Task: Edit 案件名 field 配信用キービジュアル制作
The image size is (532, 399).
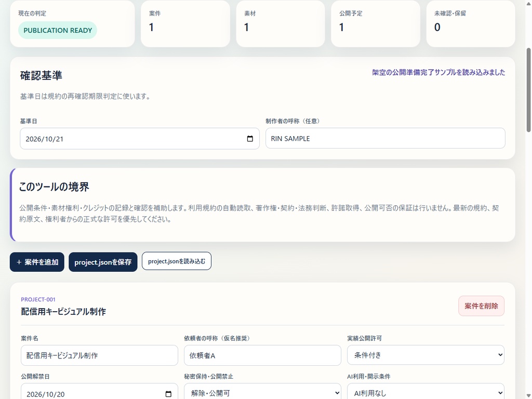Action: [99, 355]
